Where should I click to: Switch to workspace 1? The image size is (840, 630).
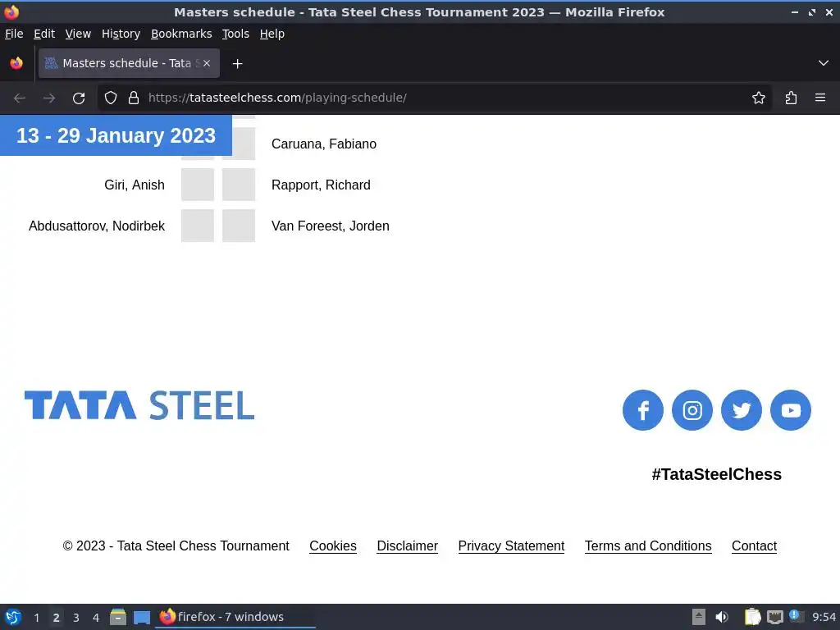point(36,618)
